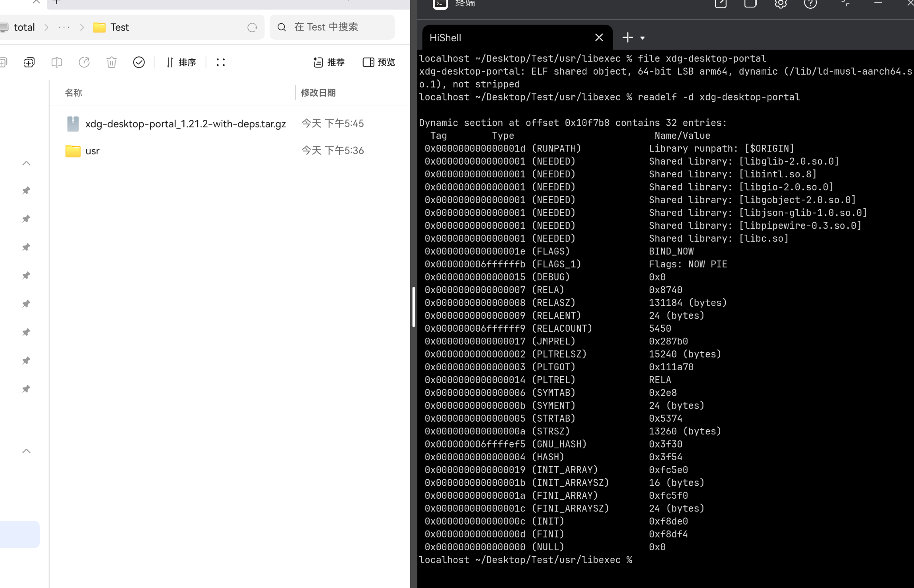Click the 推荐 recommend button
The width and height of the screenshot is (914, 588).
[x=329, y=62]
